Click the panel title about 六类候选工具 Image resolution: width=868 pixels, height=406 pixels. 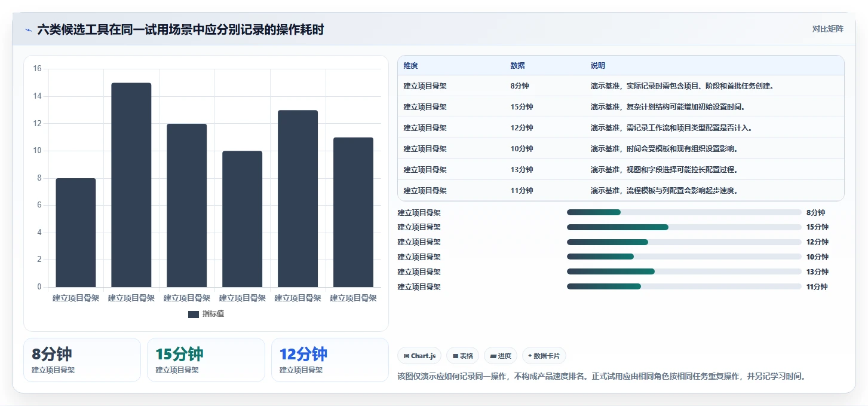coord(180,29)
